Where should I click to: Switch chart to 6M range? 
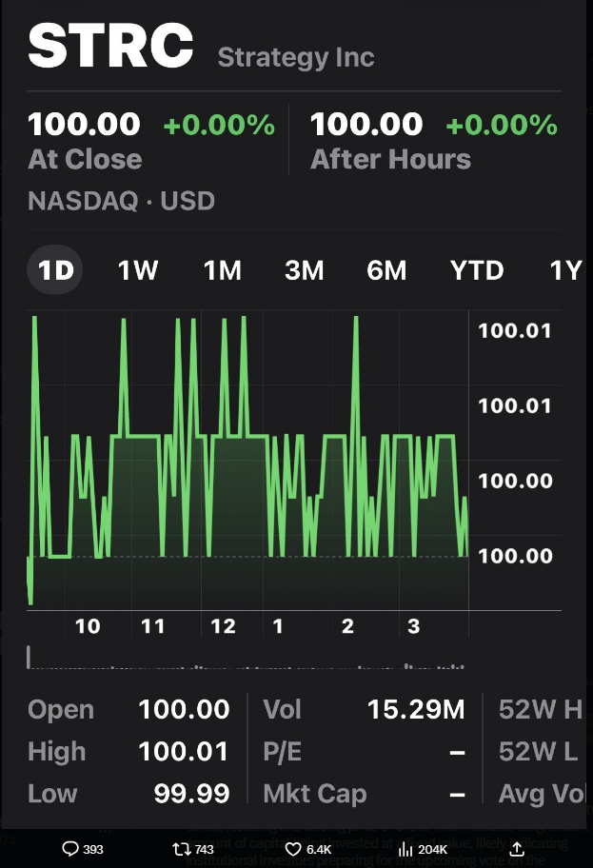click(386, 270)
